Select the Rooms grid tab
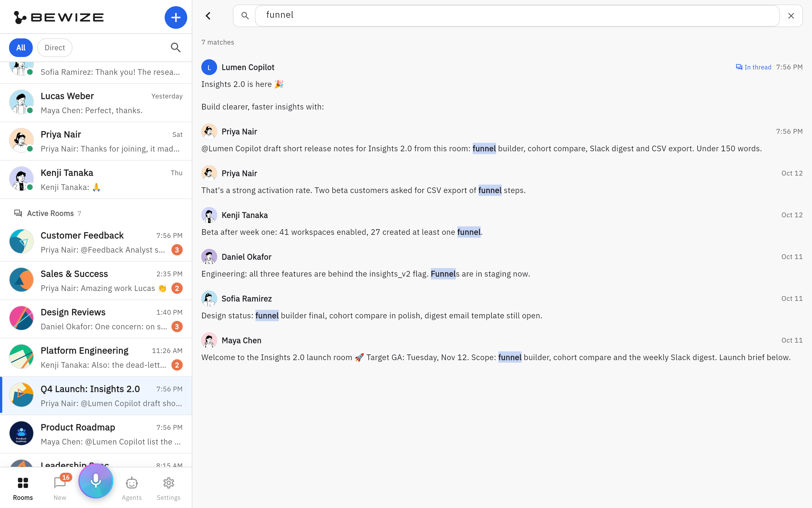The width and height of the screenshot is (812, 508). coord(23,488)
